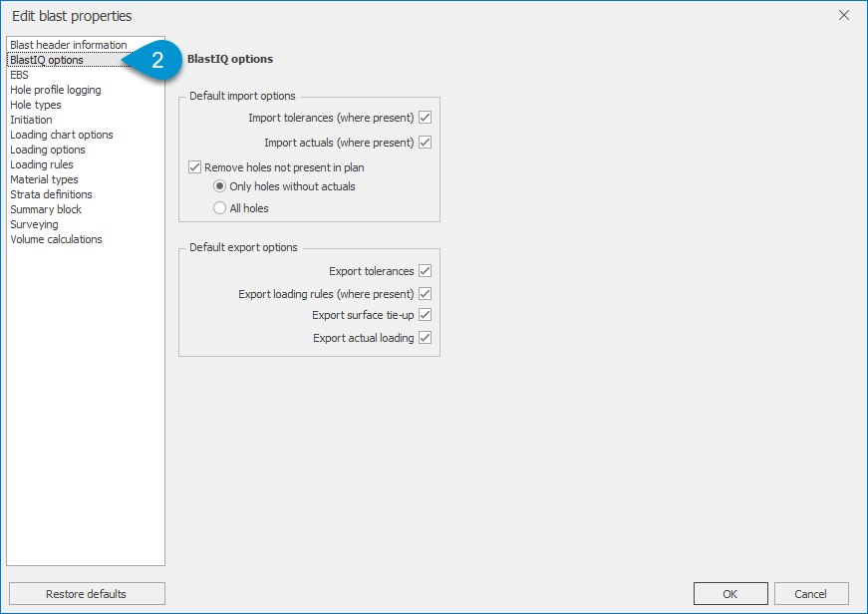This screenshot has width=868, height=614.
Task: Toggle Import actuals (where present) checkbox
Action: 425,143
